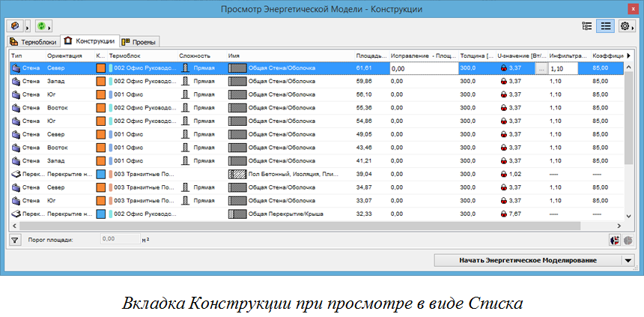
Task: Switch to the tree view mode icon
Action: pos(587,26)
